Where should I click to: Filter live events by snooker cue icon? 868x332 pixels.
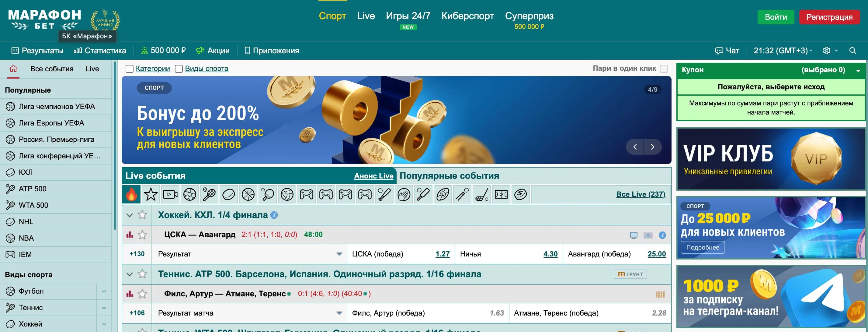point(462,194)
